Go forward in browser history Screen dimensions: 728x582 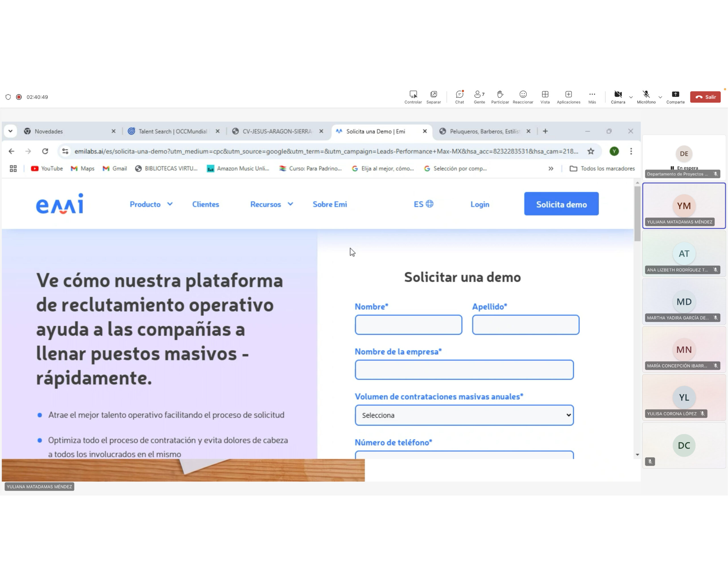[x=28, y=151]
